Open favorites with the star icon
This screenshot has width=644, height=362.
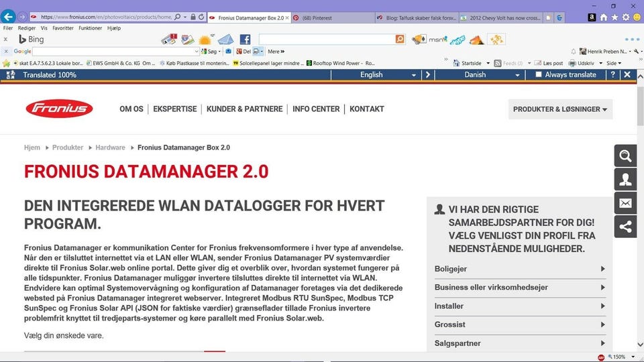[614, 17]
